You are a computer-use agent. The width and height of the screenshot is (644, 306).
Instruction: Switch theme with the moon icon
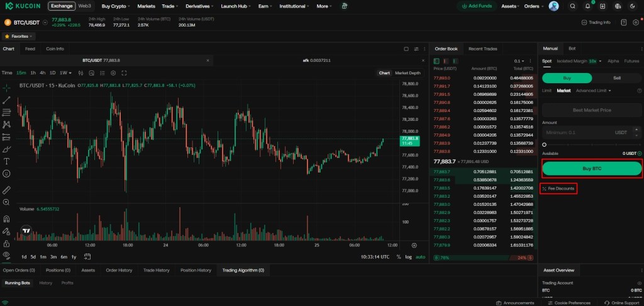tap(632, 6)
